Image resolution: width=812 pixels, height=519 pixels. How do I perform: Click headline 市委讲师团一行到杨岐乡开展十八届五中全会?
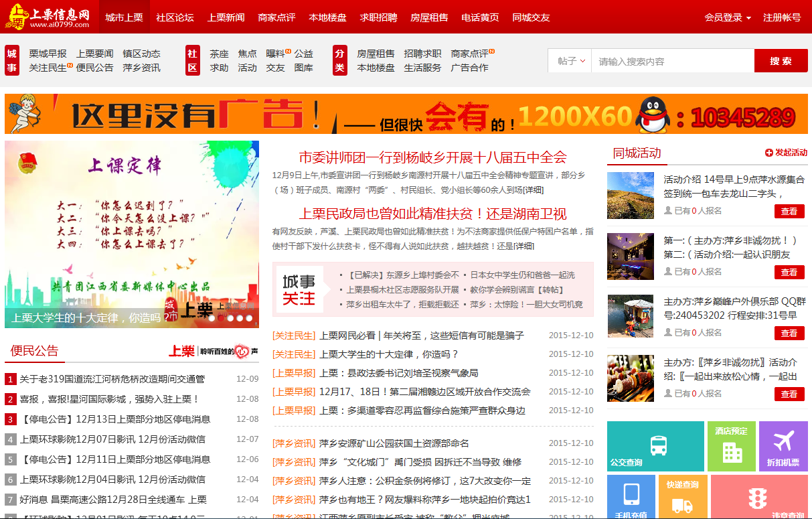coord(432,157)
